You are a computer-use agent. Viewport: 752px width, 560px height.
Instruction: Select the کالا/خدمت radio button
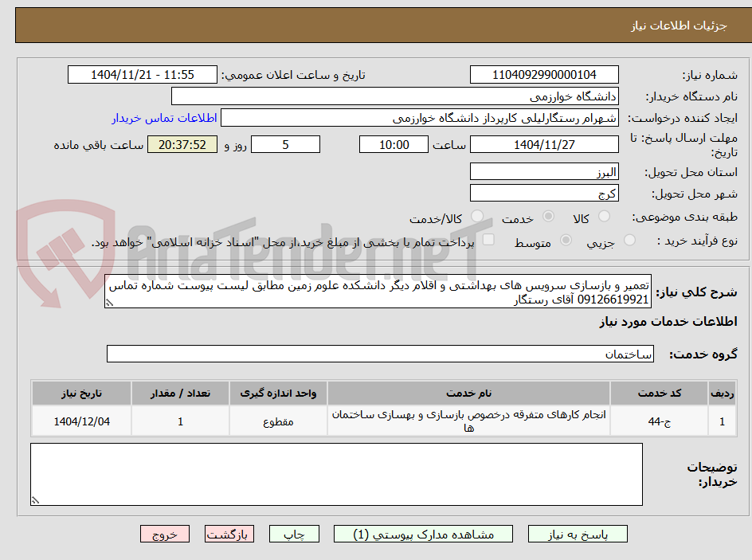click(x=477, y=217)
